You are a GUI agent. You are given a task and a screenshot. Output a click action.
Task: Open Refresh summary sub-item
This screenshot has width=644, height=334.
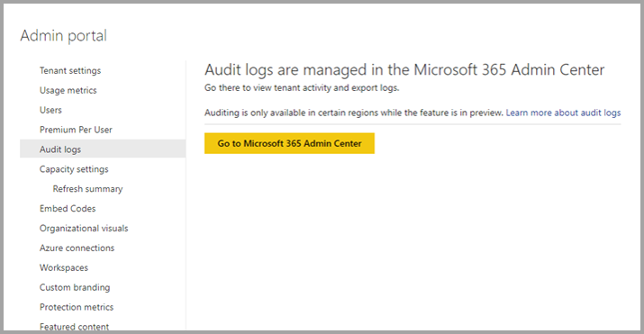(x=88, y=189)
